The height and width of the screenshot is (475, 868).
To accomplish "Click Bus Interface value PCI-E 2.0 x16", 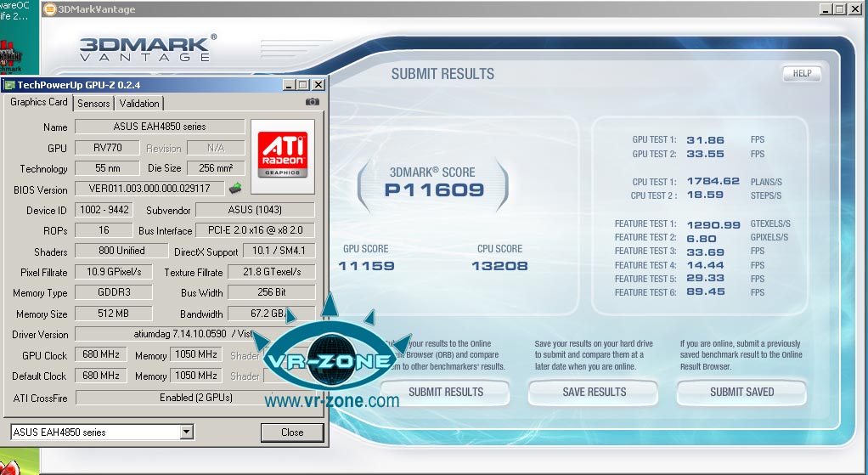I will [x=256, y=230].
